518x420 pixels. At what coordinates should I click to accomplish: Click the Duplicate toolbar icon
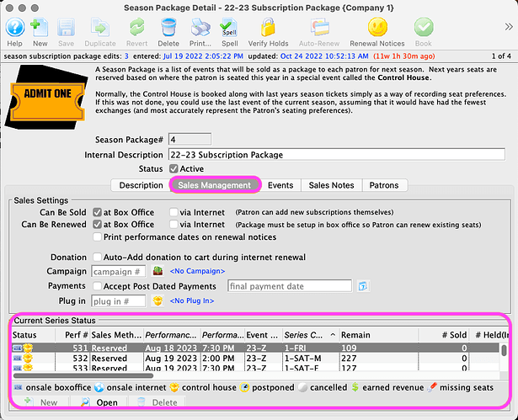pos(100,27)
